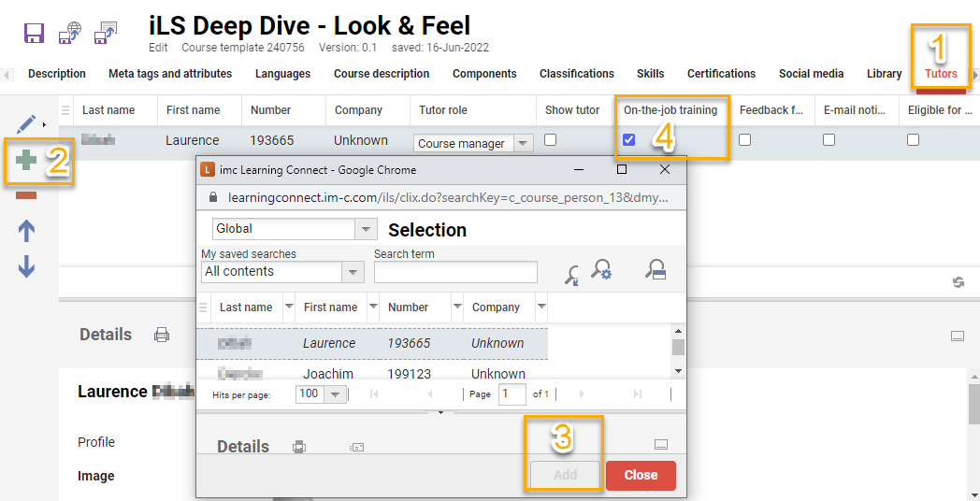Click the Add button in selection popup
Screen dimensions: 980x501
[565, 475]
